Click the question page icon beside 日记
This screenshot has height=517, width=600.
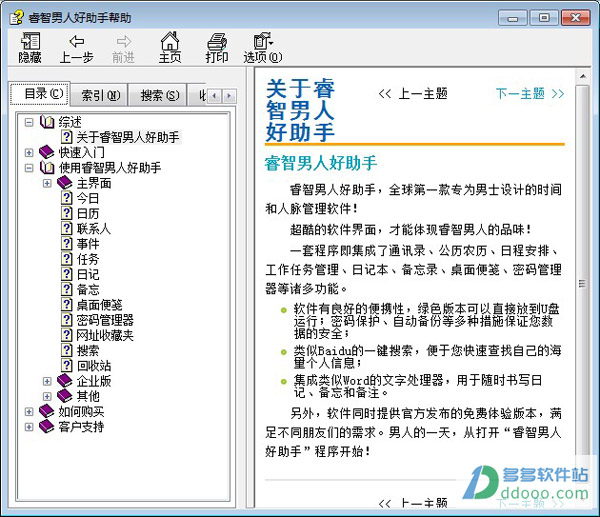pyautogui.click(x=67, y=274)
